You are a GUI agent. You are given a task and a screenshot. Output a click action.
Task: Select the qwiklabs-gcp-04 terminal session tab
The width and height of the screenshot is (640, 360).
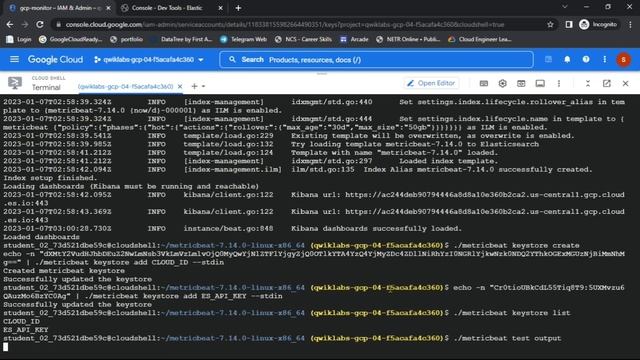125,87
